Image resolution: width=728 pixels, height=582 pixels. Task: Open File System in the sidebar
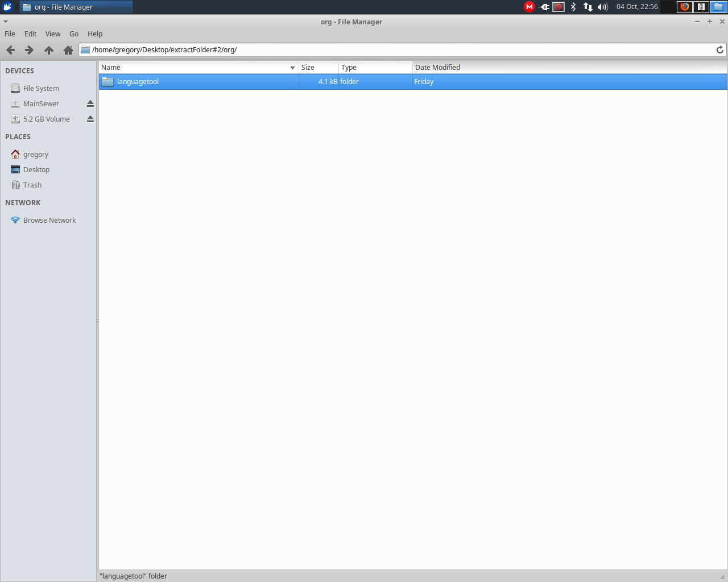tap(41, 88)
